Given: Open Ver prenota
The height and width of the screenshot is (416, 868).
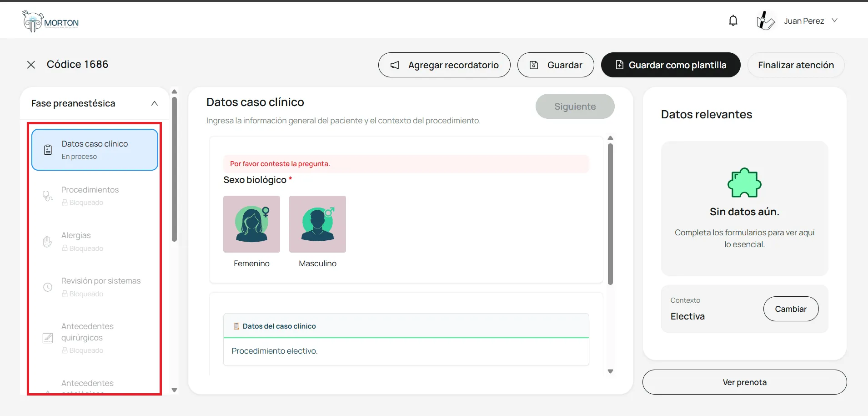Looking at the screenshot, I should [x=744, y=382].
